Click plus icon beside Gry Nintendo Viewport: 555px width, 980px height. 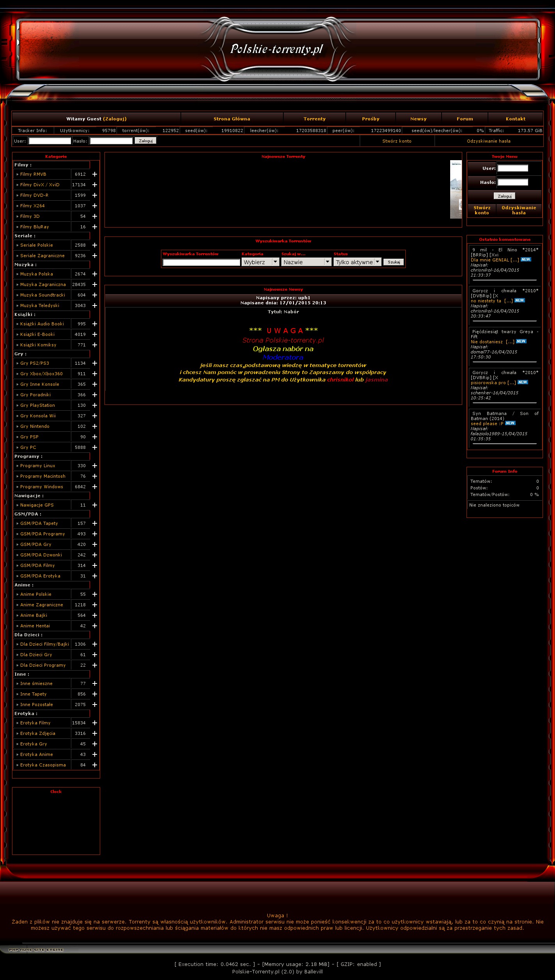[x=95, y=426]
